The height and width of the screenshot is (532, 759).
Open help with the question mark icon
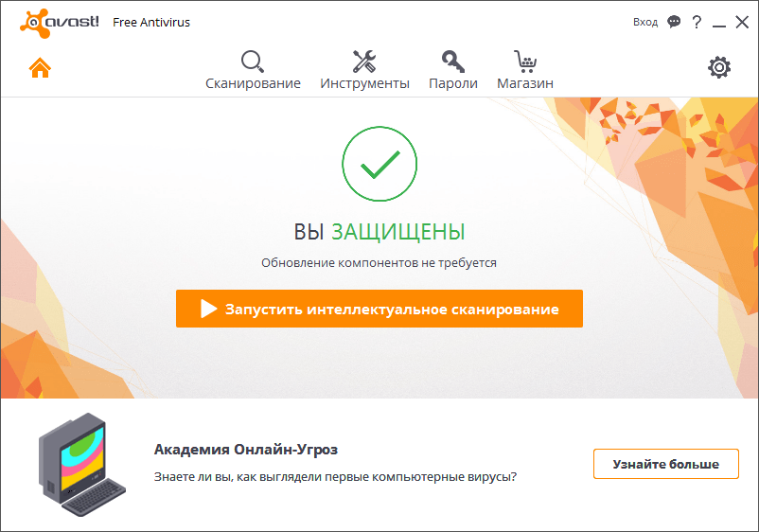tap(697, 22)
